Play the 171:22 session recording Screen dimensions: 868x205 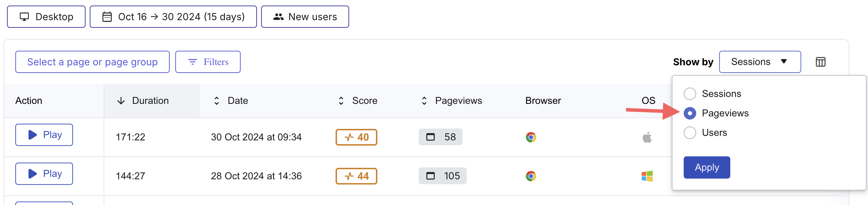[44, 135]
